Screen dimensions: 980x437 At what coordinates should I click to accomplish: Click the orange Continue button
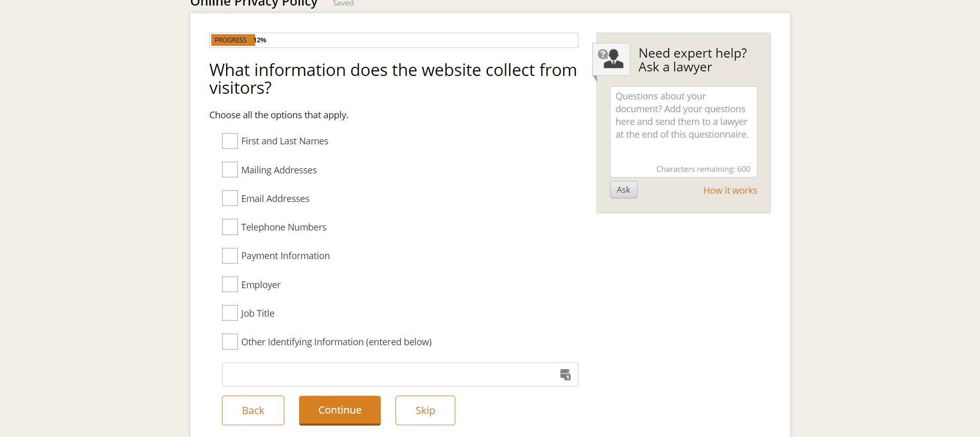pyautogui.click(x=340, y=410)
